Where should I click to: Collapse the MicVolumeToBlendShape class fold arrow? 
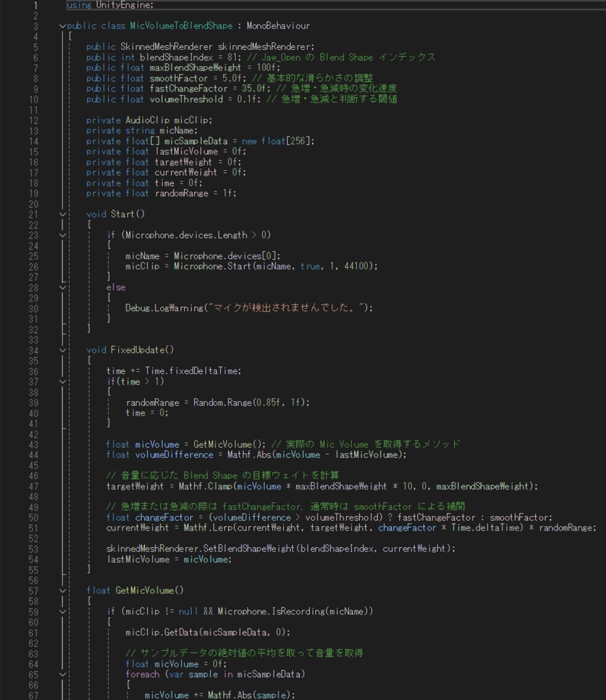[x=63, y=26]
